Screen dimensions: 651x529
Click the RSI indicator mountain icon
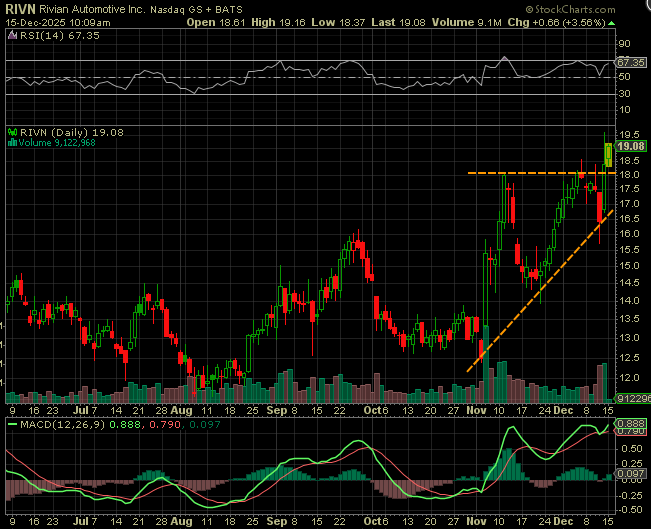tap(13, 36)
